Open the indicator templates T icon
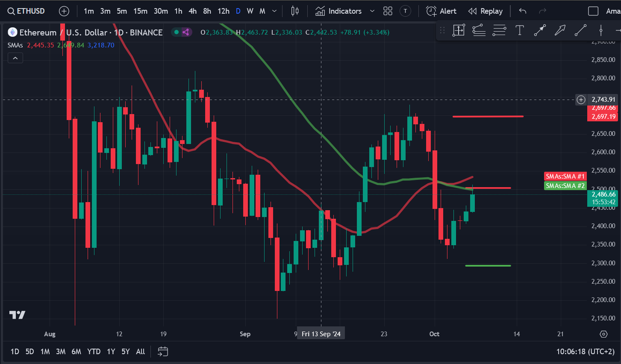 pyautogui.click(x=405, y=11)
